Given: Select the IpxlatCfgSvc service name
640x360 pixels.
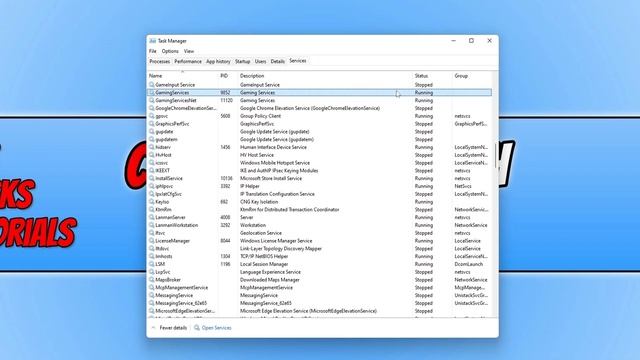Looking at the screenshot, I should click(x=168, y=194).
